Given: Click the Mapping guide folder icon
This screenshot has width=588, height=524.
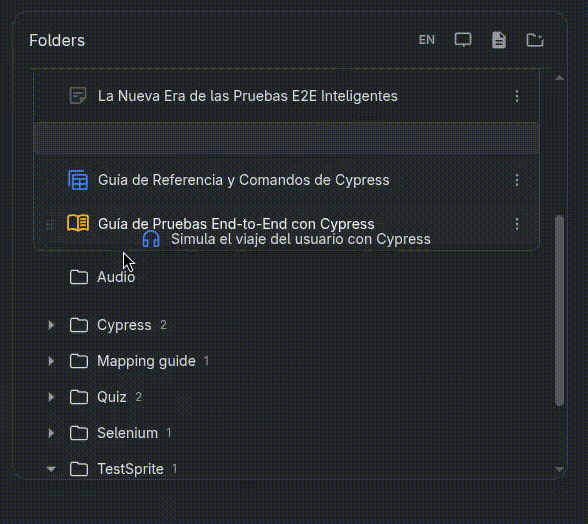Looking at the screenshot, I should click(79, 361).
